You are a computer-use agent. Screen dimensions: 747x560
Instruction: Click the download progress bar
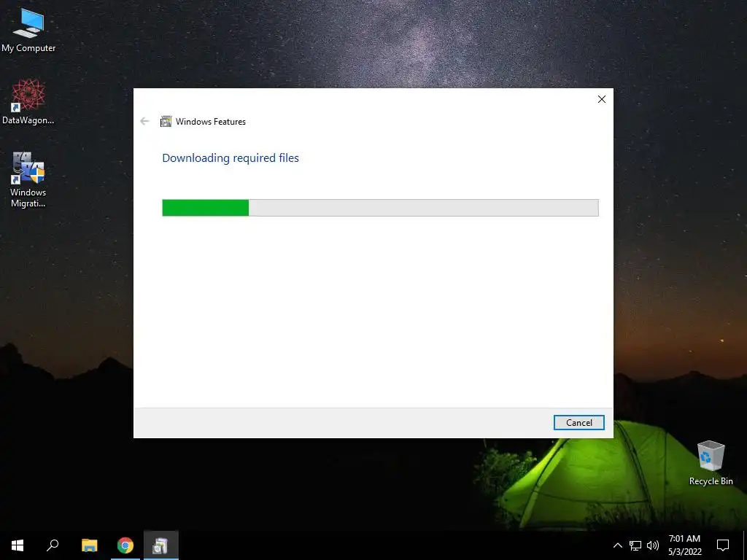tap(380, 208)
